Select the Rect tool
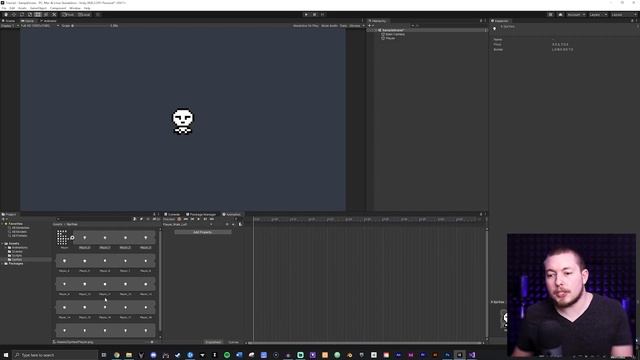The width and height of the screenshot is (640, 360). click(x=38, y=15)
